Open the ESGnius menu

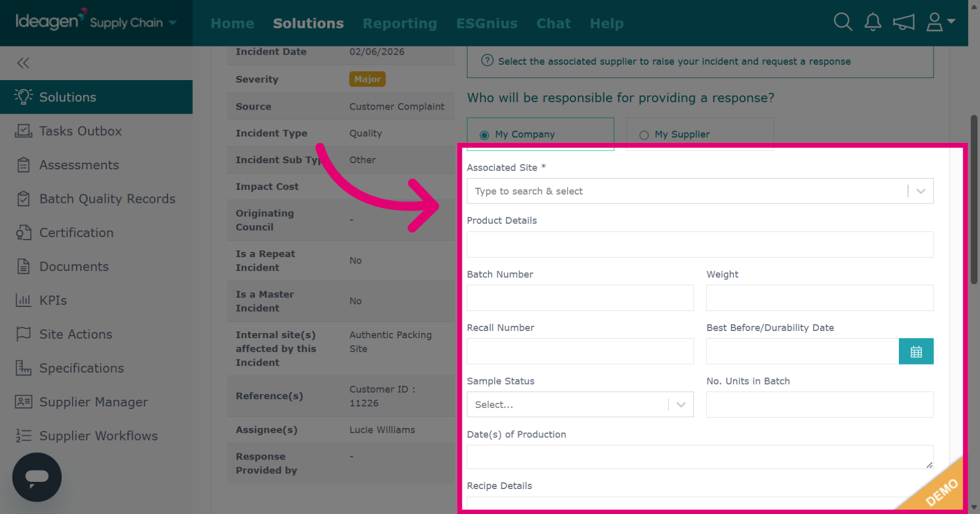click(487, 23)
